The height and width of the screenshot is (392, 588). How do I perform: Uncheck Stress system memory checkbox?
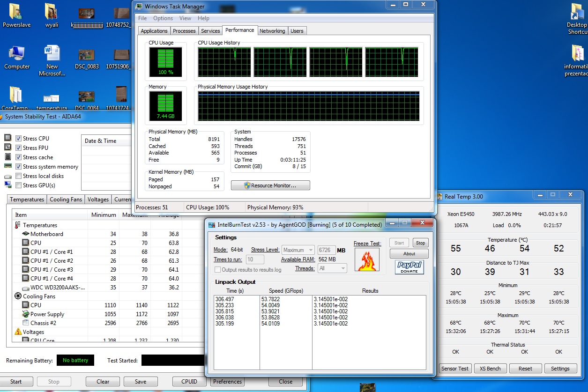pyautogui.click(x=18, y=167)
